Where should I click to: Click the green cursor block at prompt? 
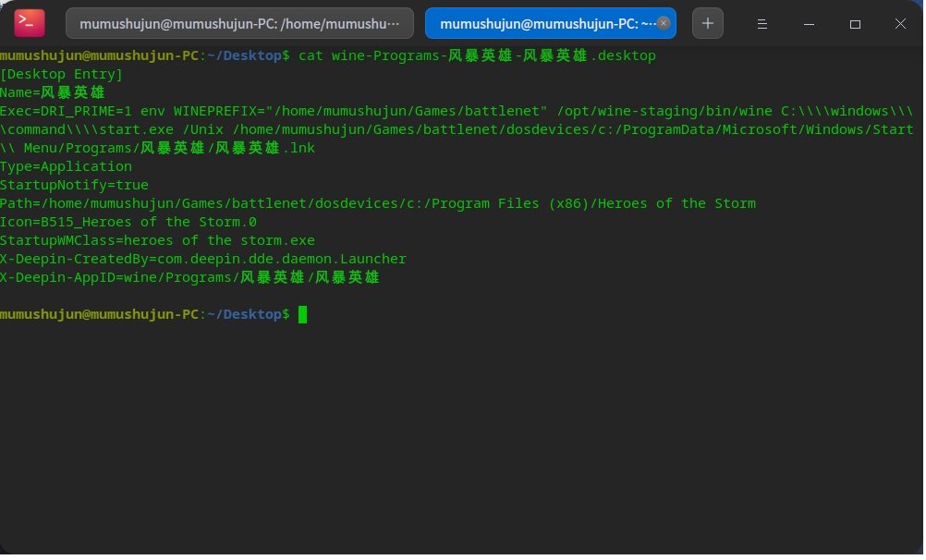point(302,315)
